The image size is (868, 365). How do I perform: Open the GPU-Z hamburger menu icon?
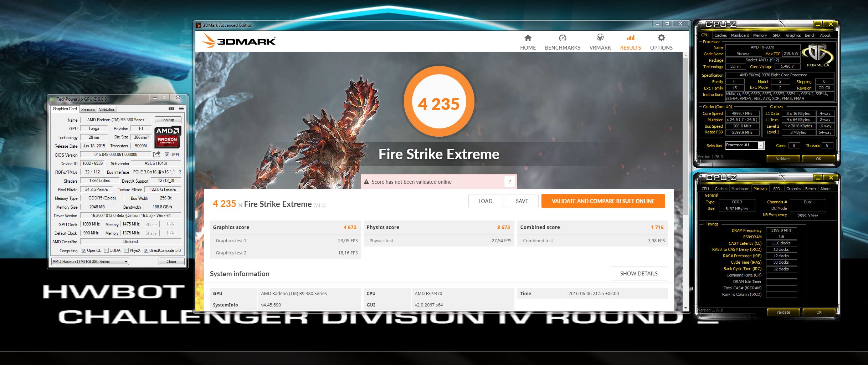pyautogui.click(x=181, y=108)
